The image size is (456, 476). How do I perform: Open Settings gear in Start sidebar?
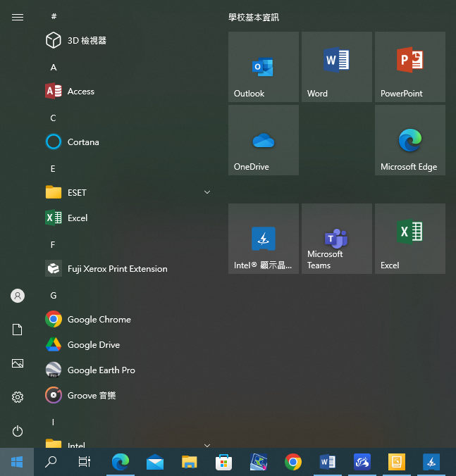click(18, 396)
